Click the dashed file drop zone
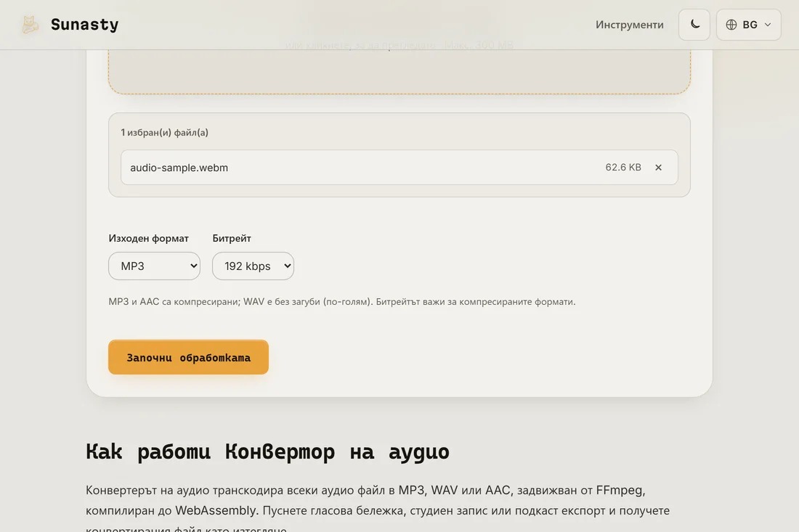This screenshot has height=532, width=799. point(399,71)
